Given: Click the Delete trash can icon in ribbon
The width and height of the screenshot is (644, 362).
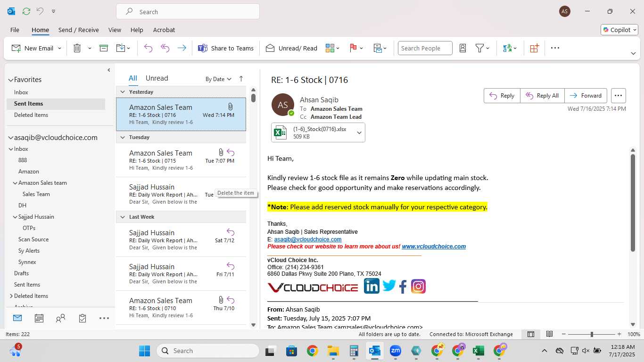Looking at the screenshot, I should (77, 48).
